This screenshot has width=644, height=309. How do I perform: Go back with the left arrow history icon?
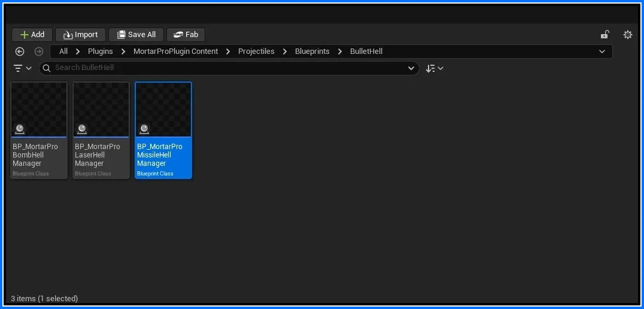click(x=20, y=51)
